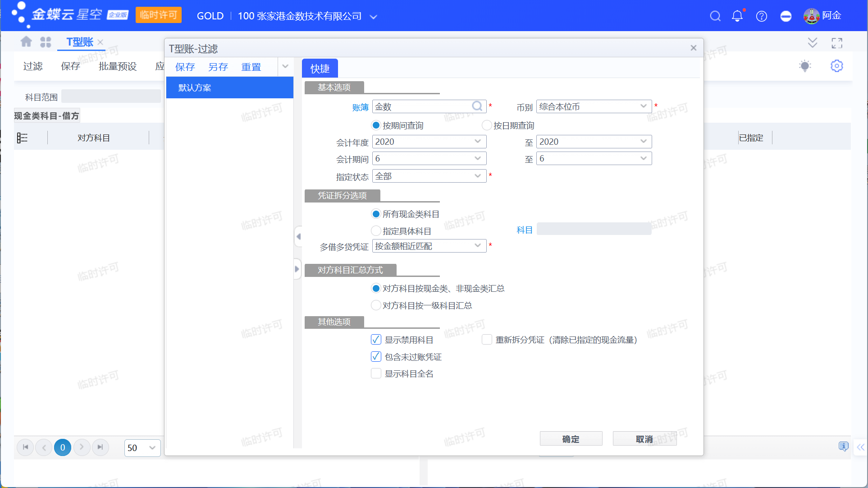868x488 pixels.
Task: Click the home icon in the tab bar
Action: pos(26,42)
